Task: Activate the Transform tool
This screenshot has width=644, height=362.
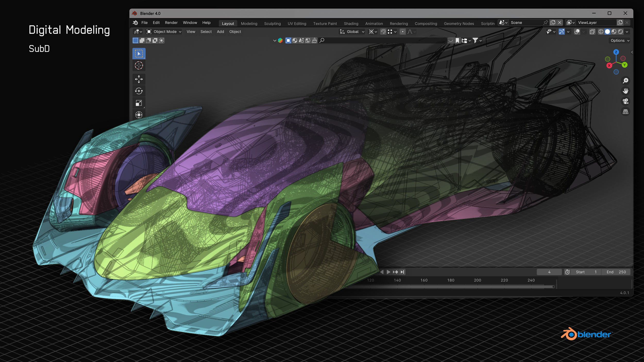Action: point(139,115)
